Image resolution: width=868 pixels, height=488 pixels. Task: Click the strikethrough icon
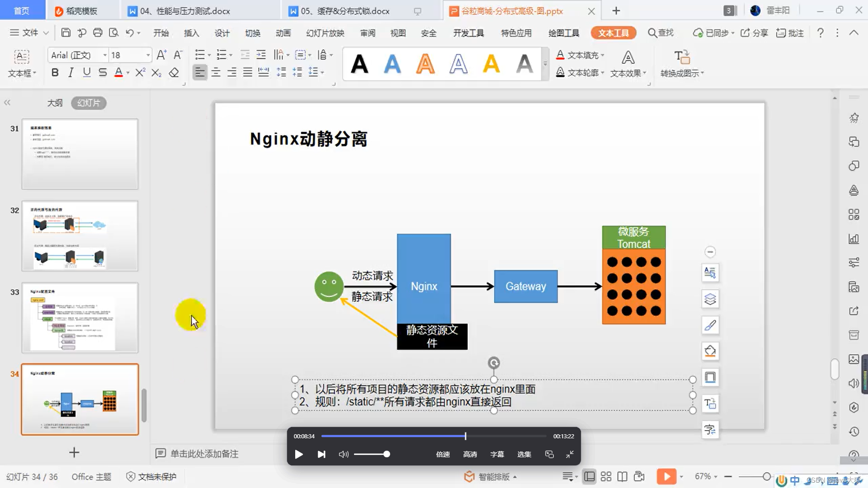[103, 73]
